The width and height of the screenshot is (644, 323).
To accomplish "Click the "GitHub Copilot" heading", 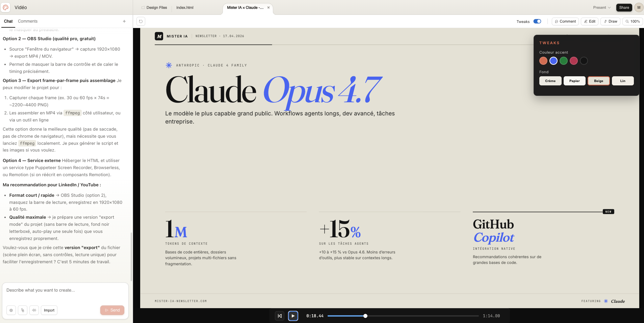I will point(493,231).
